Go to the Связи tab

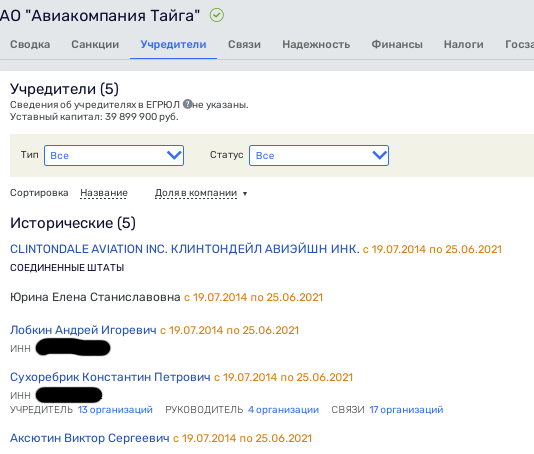coord(244,44)
